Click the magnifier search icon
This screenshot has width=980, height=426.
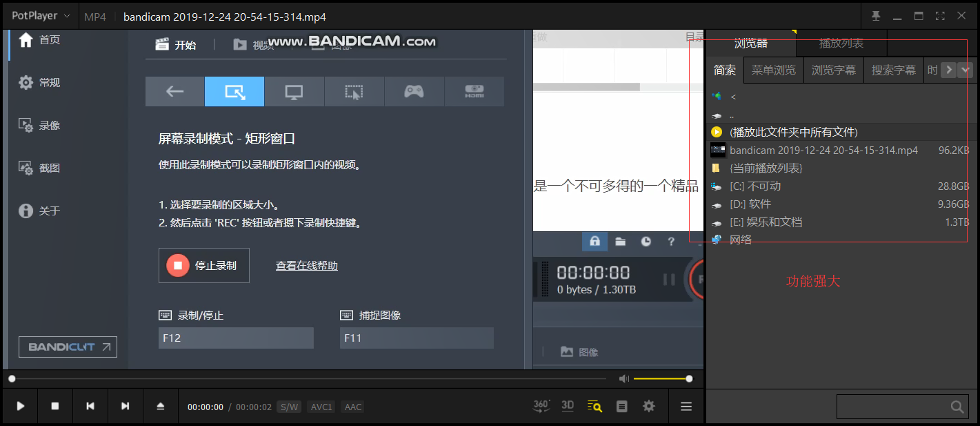coord(957,407)
